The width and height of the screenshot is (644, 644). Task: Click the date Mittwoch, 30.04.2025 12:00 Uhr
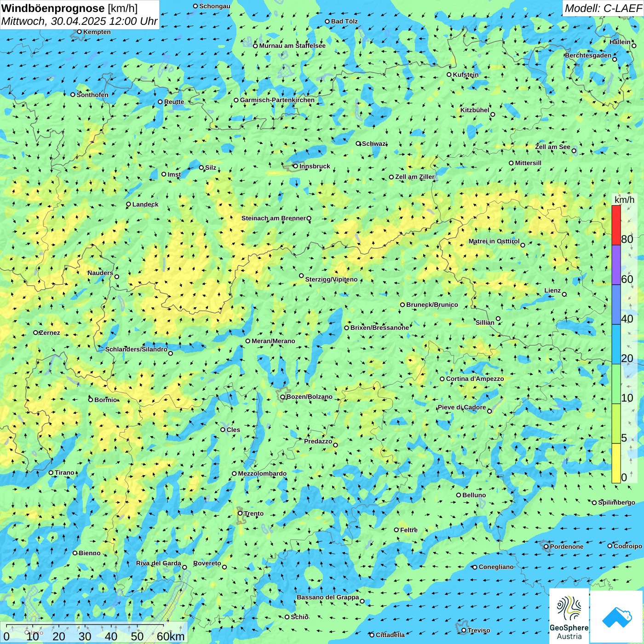click(79, 21)
